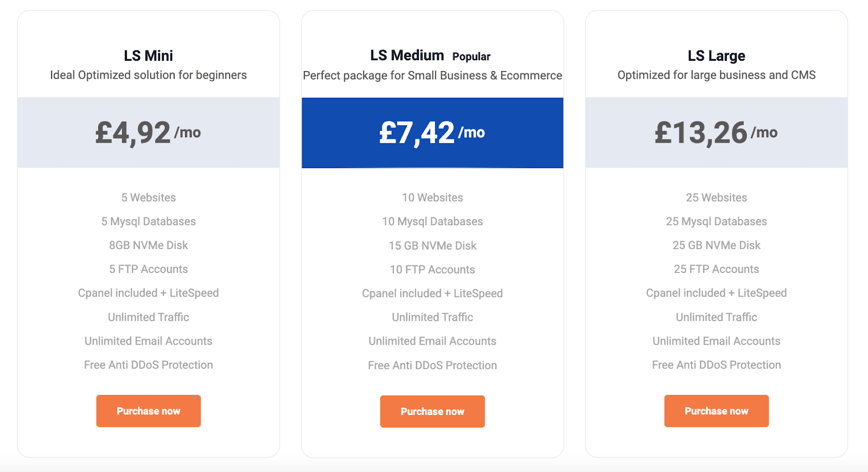
Task: Click the blue £7,42 price banner
Action: point(432,132)
